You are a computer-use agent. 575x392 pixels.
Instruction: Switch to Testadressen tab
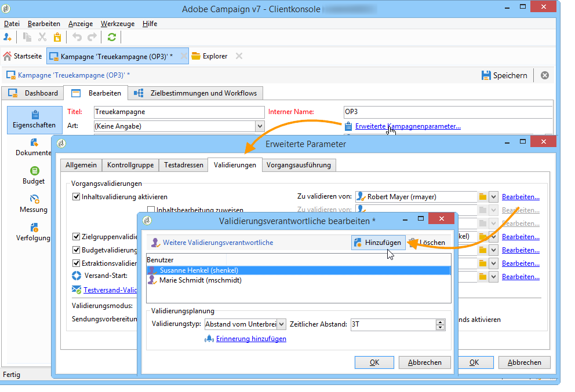coord(184,165)
